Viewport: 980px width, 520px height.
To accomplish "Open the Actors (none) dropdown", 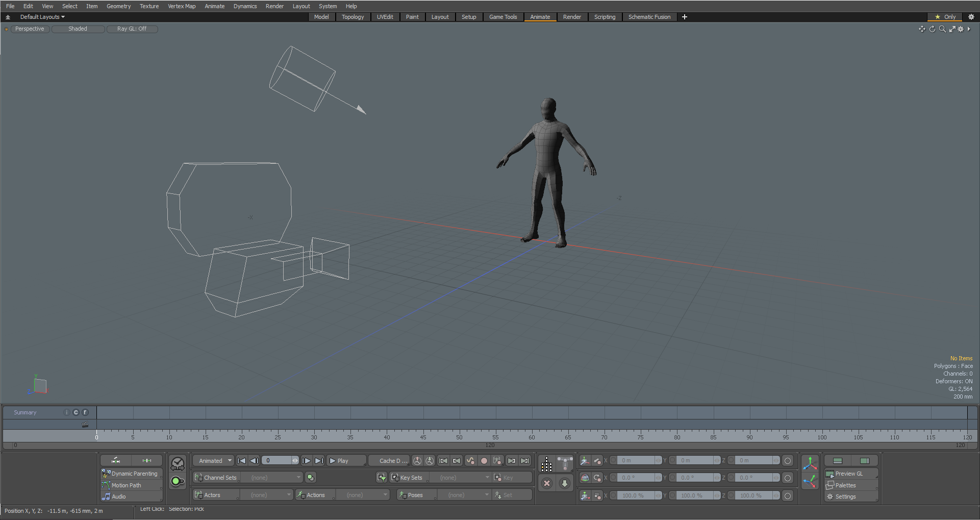I will 266,495.
